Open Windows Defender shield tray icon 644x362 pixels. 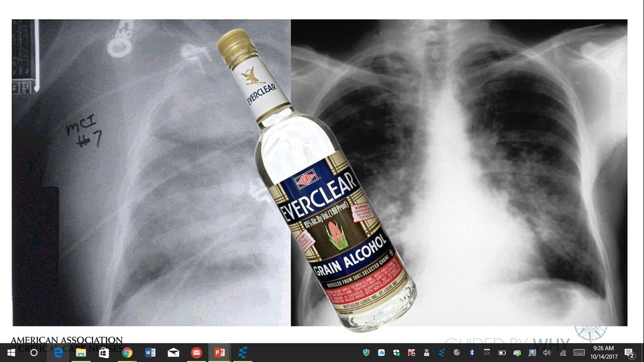[x=396, y=353]
